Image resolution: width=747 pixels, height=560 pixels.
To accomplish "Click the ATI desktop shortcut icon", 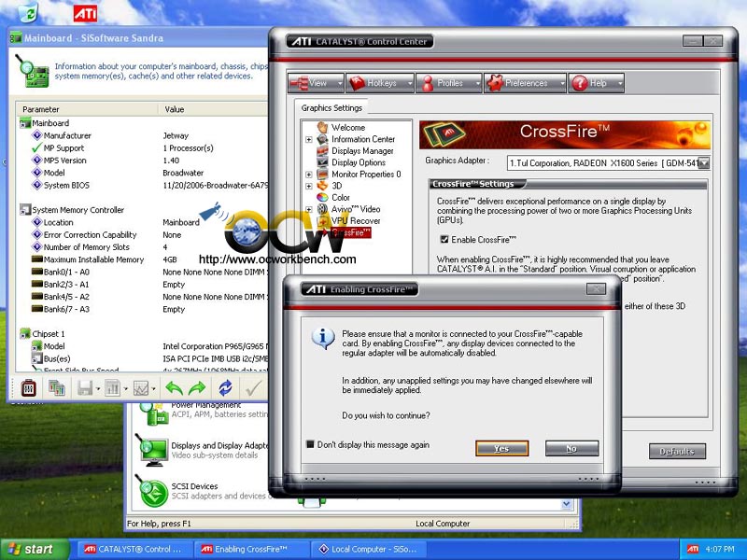I will point(85,13).
